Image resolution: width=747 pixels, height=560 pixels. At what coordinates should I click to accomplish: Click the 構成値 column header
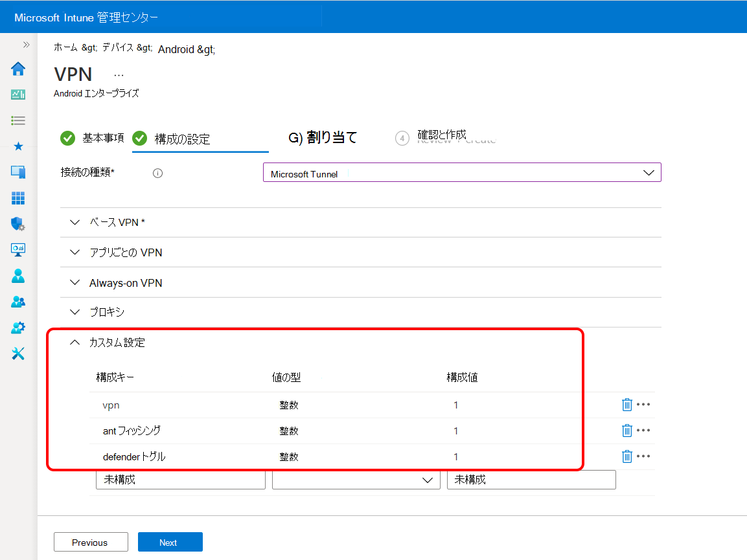462,377
